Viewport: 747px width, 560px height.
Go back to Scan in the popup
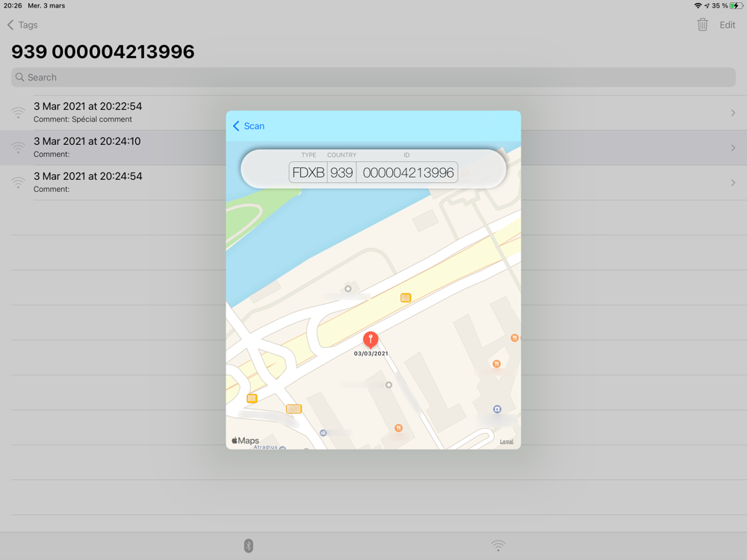(x=249, y=126)
